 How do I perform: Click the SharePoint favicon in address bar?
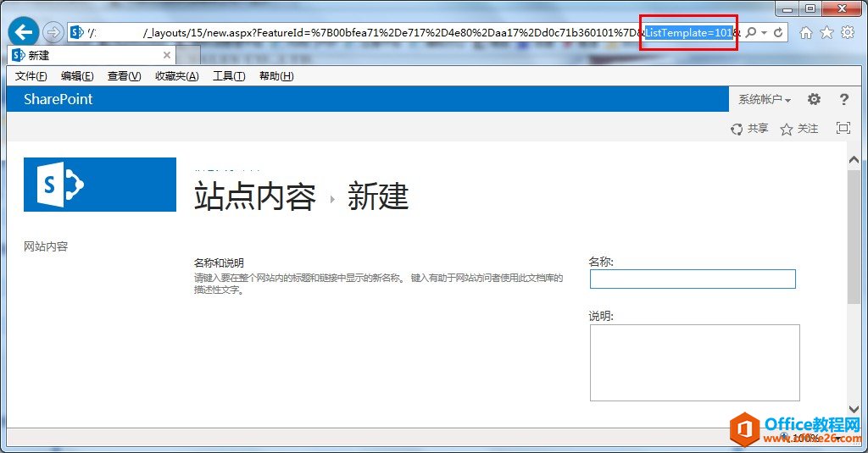click(x=77, y=33)
